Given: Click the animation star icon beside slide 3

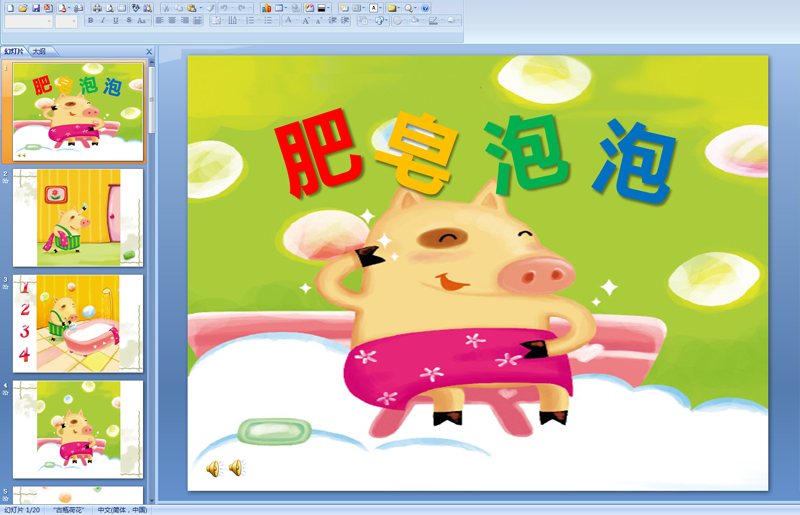Looking at the screenshot, I should coord(6,287).
